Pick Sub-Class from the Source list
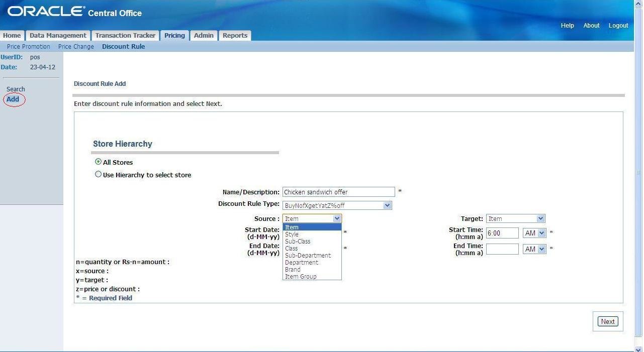The height and width of the screenshot is (352, 644). 298,242
